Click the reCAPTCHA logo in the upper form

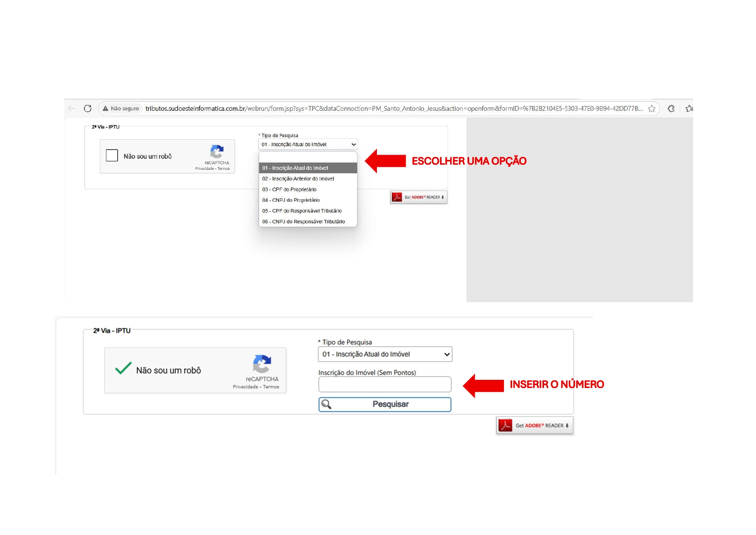click(217, 152)
